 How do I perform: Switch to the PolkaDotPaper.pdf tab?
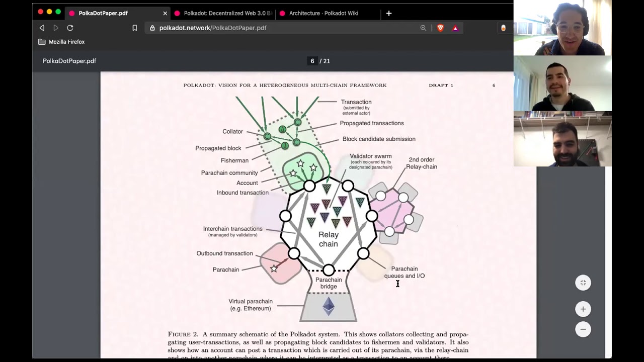click(118, 13)
